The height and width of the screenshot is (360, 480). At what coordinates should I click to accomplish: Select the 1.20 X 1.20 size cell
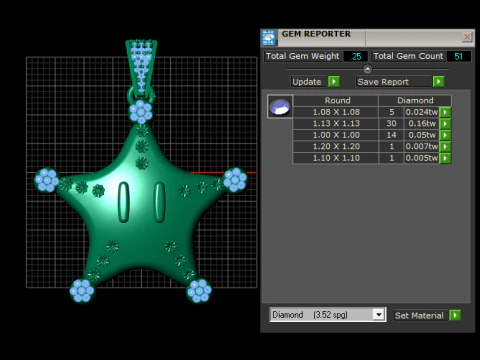(336, 146)
